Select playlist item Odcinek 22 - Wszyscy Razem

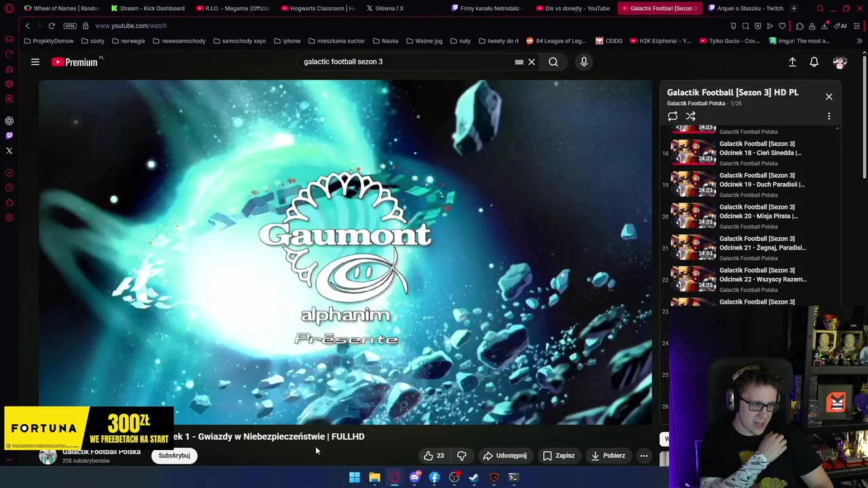pyautogui.click(x=749, y=280)
